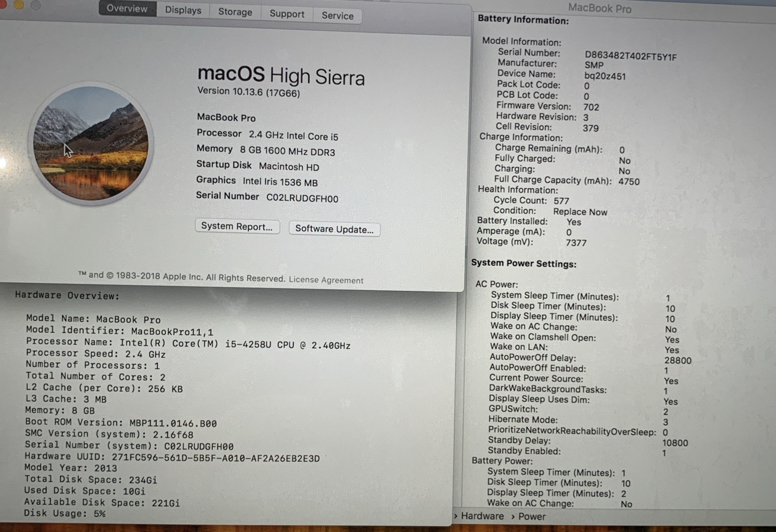Select the Hardware UUID line
The height and width of the screenshot is (532, 776).
click(x=172, y=458)
